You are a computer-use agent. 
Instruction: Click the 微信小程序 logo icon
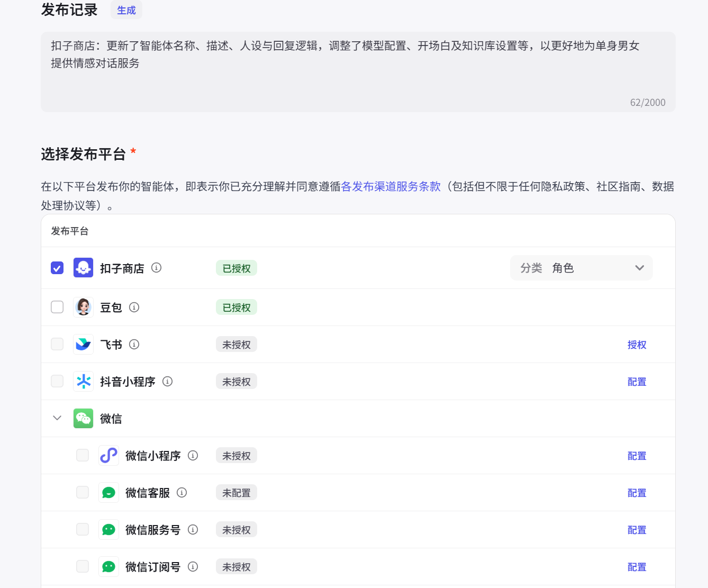point(108,455)
